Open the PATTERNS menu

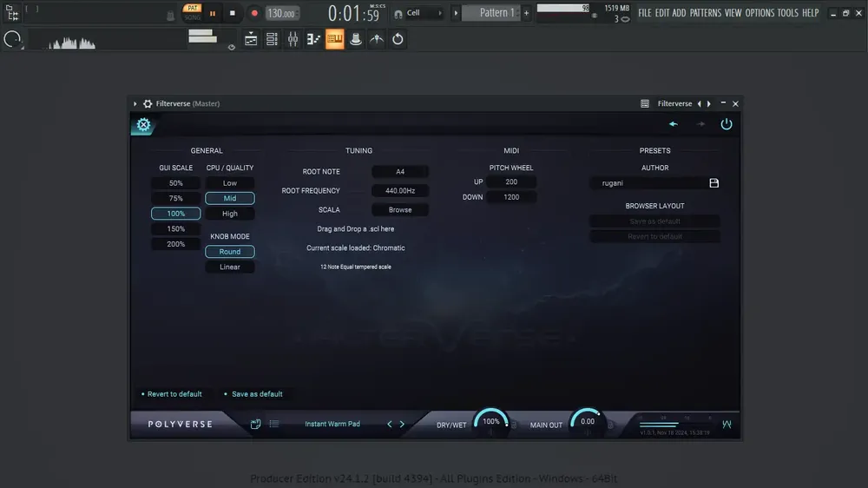(x=705, y=13)
